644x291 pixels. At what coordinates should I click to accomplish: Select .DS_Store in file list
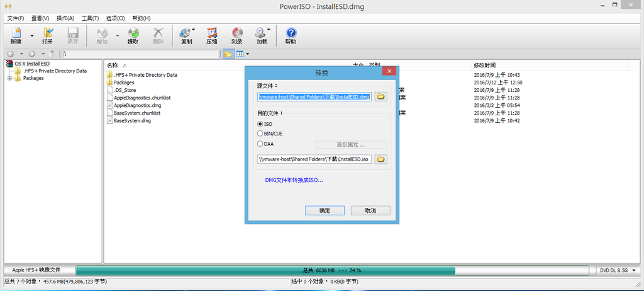click(x=125, y=90)
